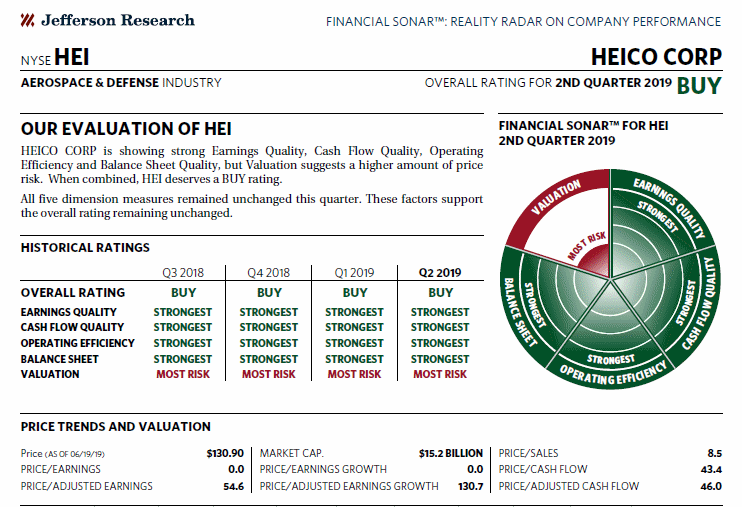This screenshot has width=742, height=507.
Task: Click the Price/Sales label
Action: pyautogui.click(x=528, y=454)
